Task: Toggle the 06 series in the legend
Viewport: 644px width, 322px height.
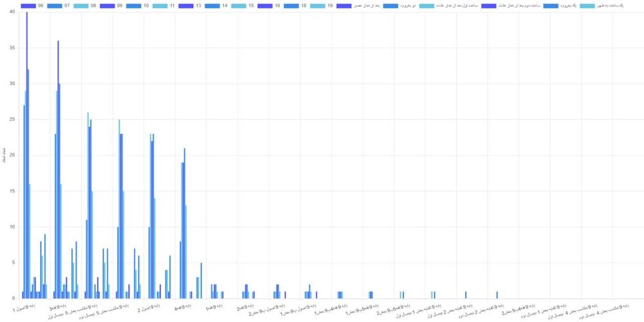Action: tap(28, 5)
